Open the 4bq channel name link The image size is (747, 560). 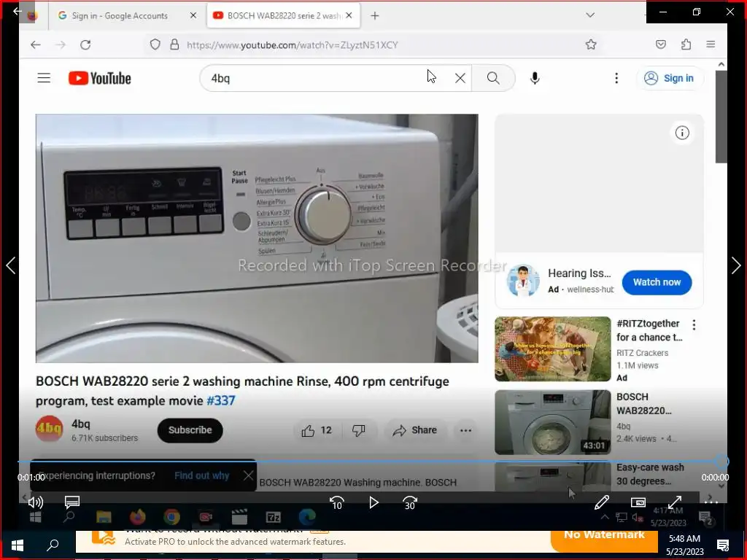[x=80, y=424]
